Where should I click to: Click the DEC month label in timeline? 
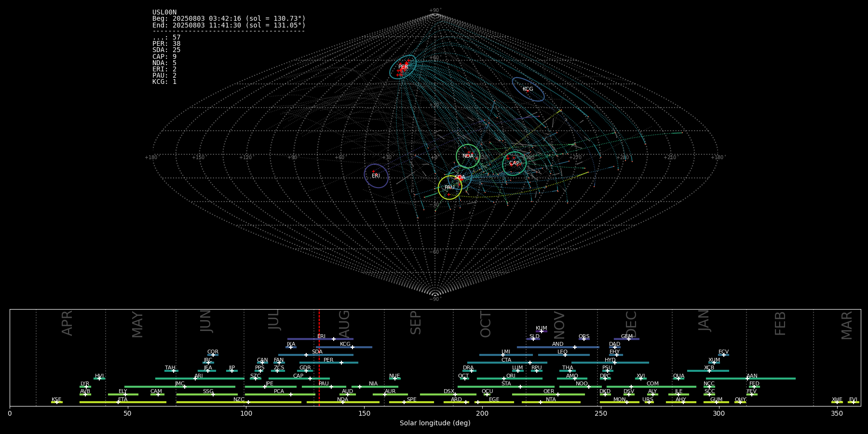click(x=631, y=324)
